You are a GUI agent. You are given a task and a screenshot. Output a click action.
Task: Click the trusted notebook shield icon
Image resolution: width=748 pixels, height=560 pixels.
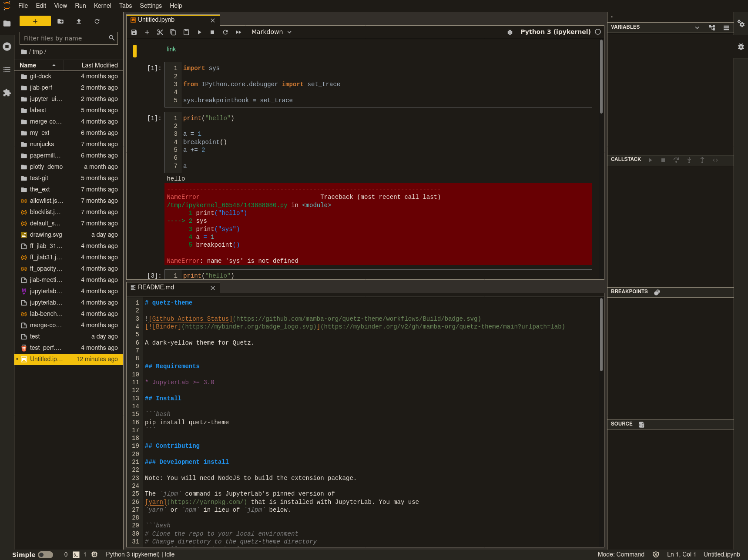pos(656,555)
